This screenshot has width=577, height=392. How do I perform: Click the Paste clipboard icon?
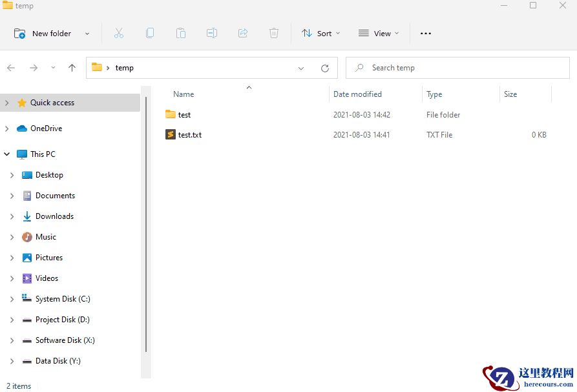coord(181,34)
